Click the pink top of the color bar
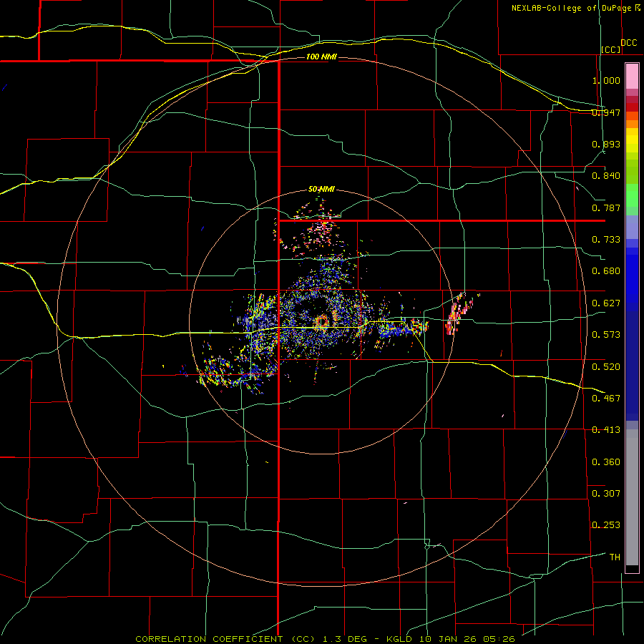644x644 pixels. pos(632,77)
